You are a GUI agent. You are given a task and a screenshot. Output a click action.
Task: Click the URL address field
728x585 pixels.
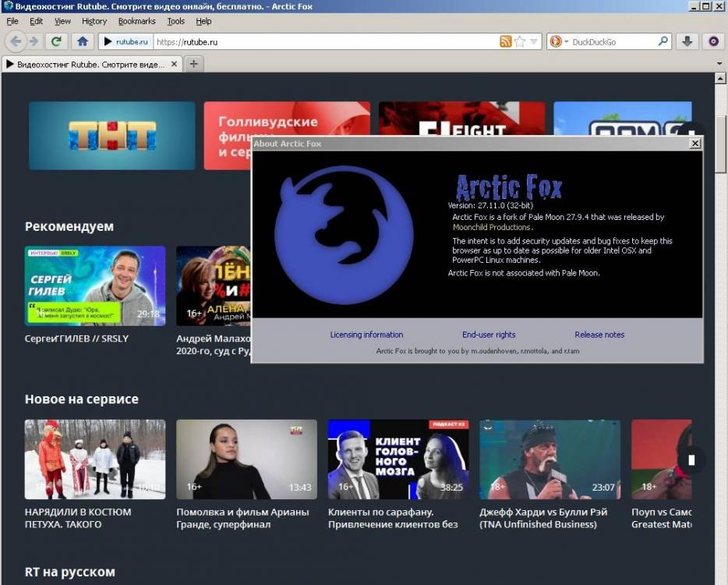pyautogui.click(x=323, y=41)
